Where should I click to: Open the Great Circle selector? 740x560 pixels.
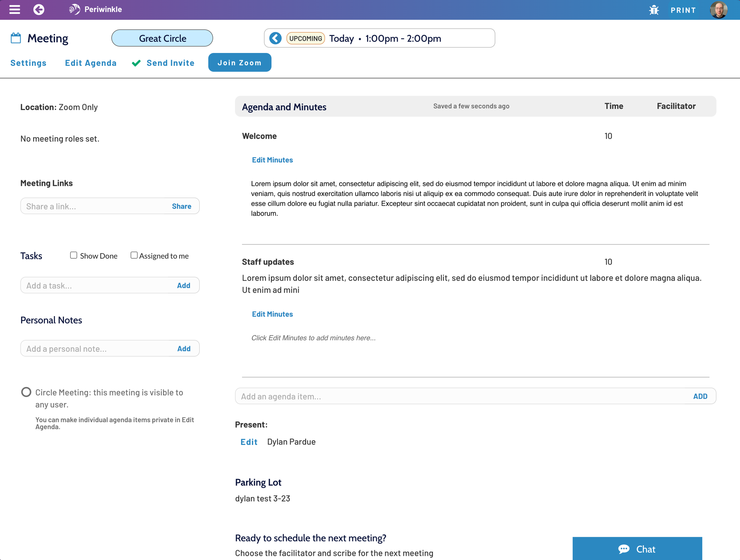(x=162, y=38)
